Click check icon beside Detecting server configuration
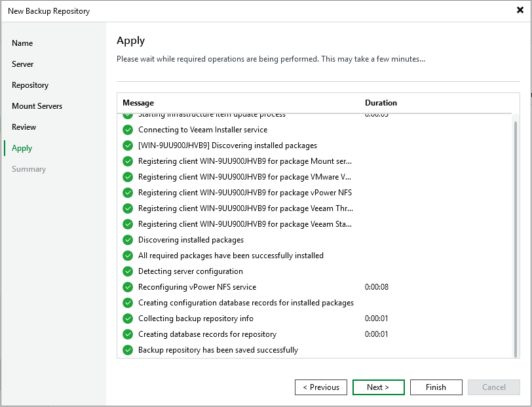532x407 pixels. point(128,271)
